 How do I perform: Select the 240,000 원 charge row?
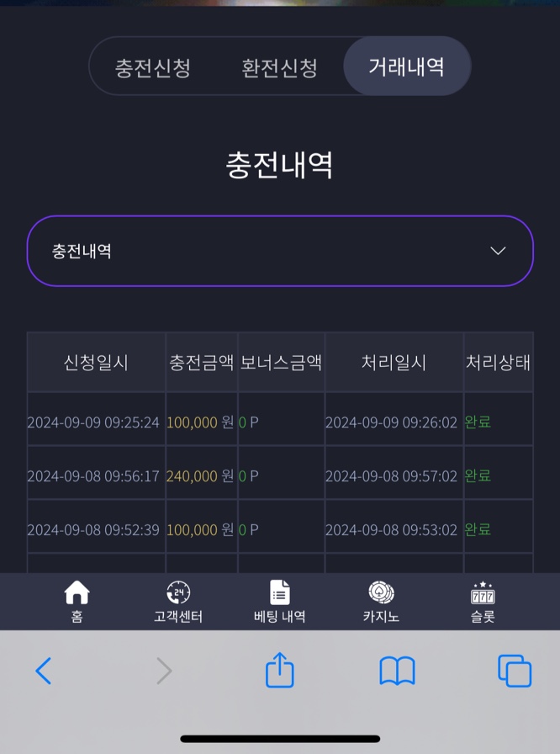coord(280,475)
